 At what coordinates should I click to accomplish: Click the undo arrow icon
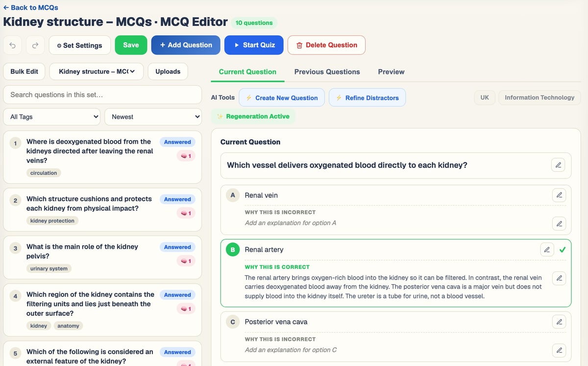[x=13, y=45]
